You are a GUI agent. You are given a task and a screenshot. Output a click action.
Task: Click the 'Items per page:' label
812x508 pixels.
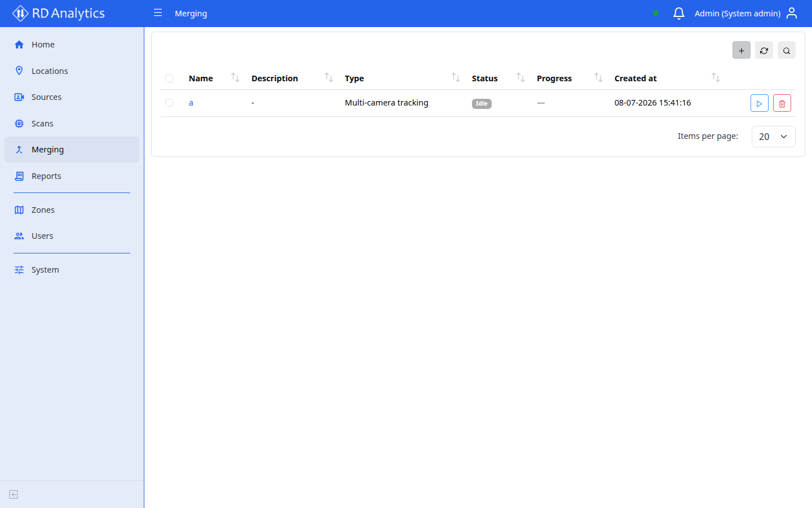click(708, 136)
